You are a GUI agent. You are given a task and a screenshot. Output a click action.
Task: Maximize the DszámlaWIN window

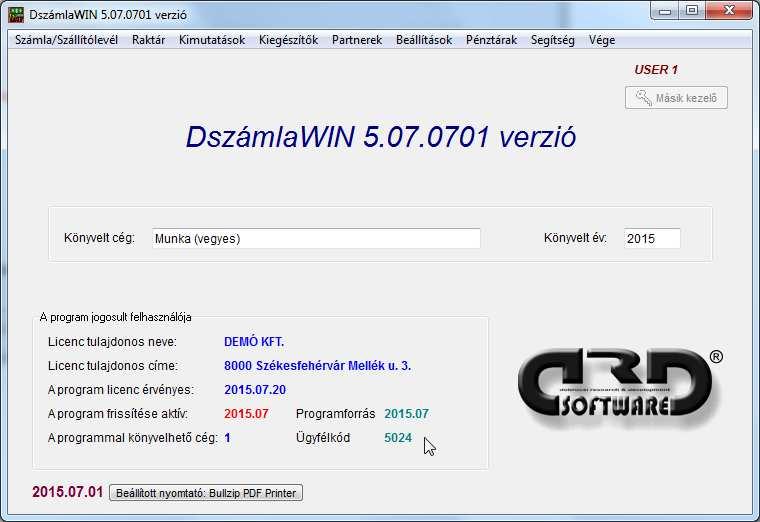pos(692,11)
